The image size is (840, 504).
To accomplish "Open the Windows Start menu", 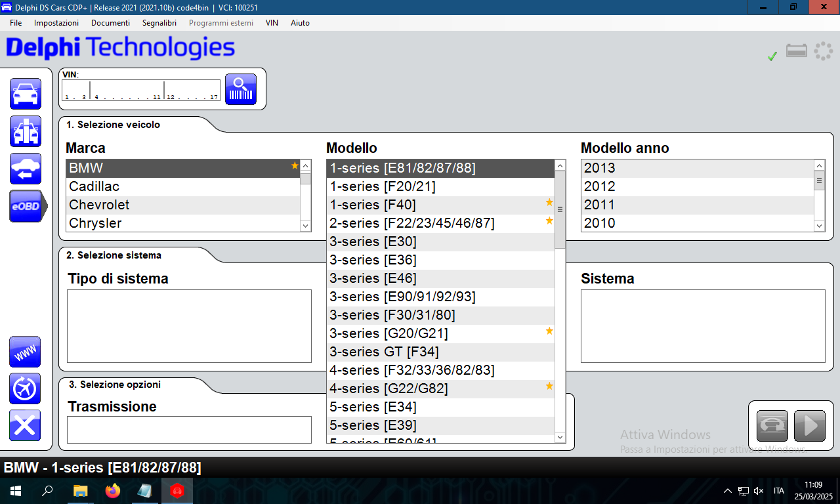I will pyautogui.click(x=16, y=490).
